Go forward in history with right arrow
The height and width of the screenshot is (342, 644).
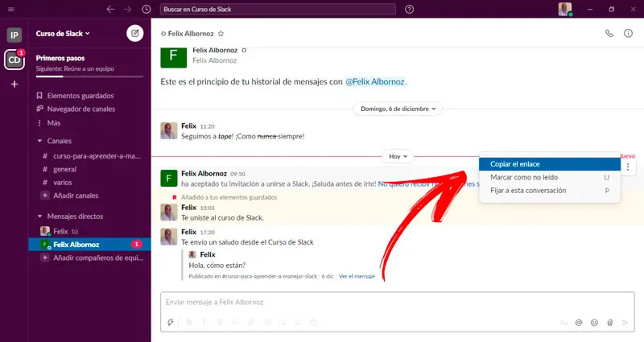tap(128, 9)
